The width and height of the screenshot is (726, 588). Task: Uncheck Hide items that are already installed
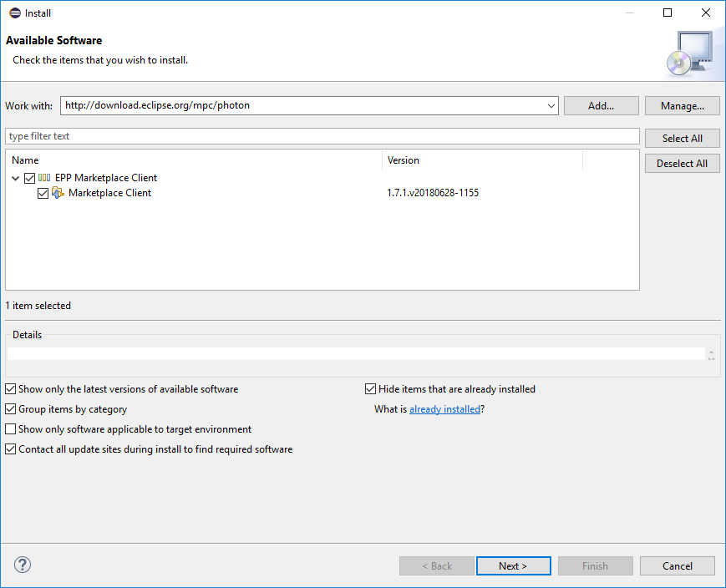pos(370,388)
